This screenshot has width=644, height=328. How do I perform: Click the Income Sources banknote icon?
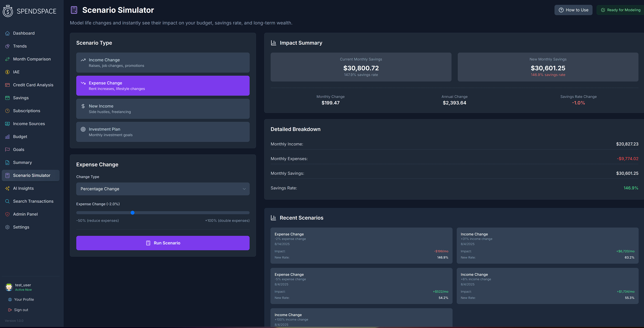(8, 124)
